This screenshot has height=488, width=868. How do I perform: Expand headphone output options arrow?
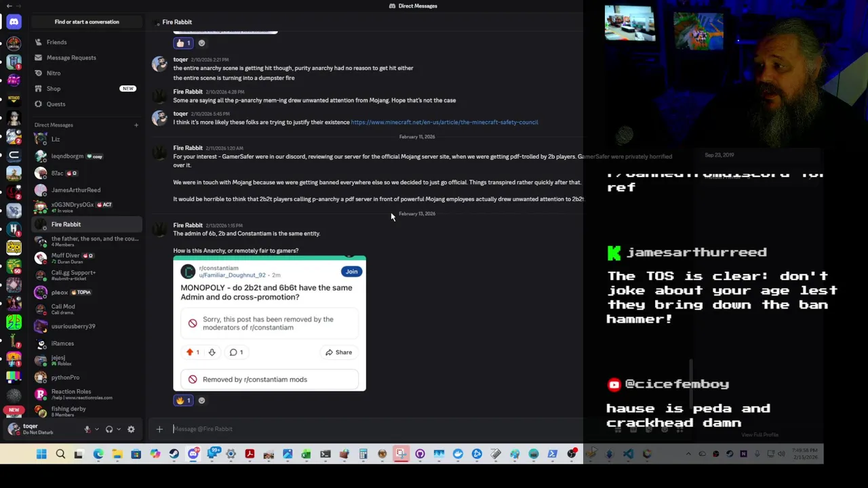[119, 429]
